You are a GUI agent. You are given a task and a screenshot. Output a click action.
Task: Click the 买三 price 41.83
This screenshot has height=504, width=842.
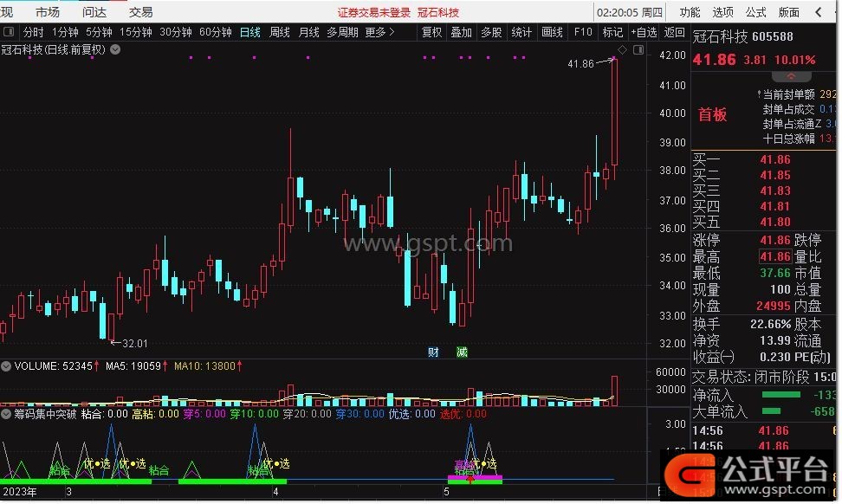(775, 191)
